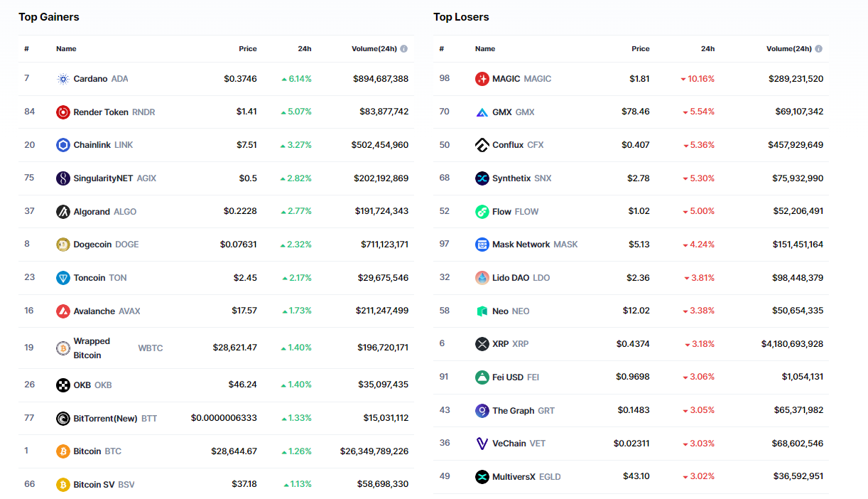
Task: Click the Cardano coin logo icon
Action: click(x=63, y=79)
